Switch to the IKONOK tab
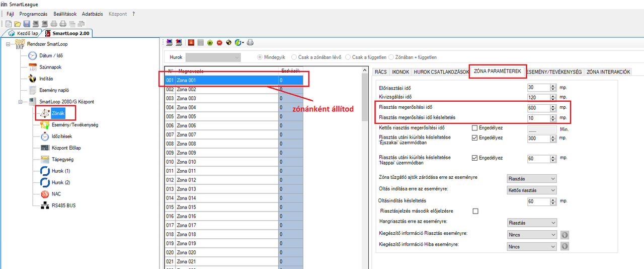Screen dimensions: 644x269 (400, 72)
